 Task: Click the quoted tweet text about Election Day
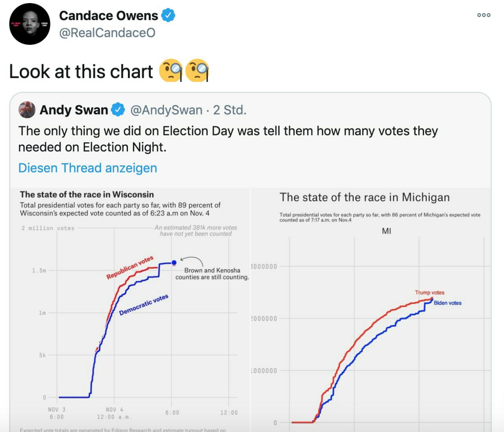[228, 139]
